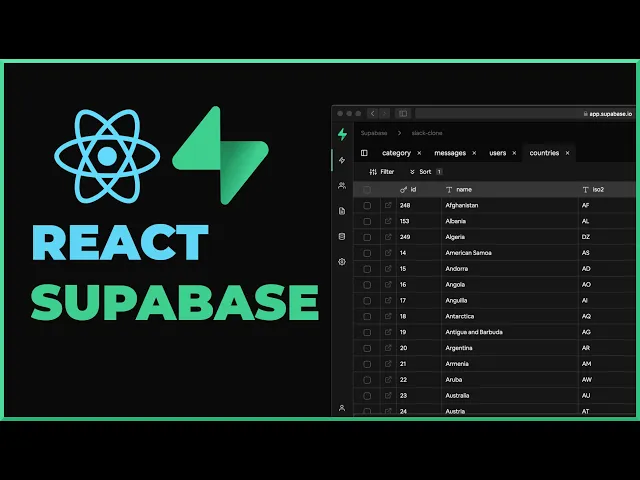Tick the Afghanistan row checkbox
Image resolution: width=640 pixels, height=480 pixels.
coord(367,206)
